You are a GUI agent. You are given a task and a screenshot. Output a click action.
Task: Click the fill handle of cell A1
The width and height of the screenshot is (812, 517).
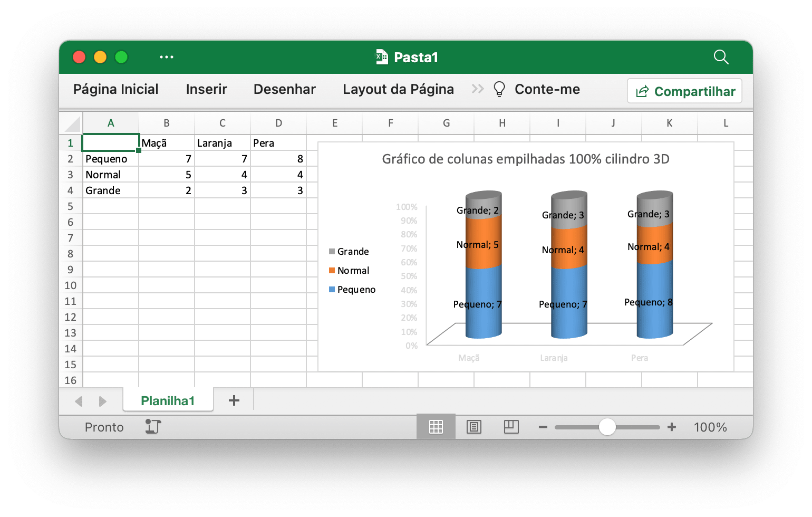[139, 150]
